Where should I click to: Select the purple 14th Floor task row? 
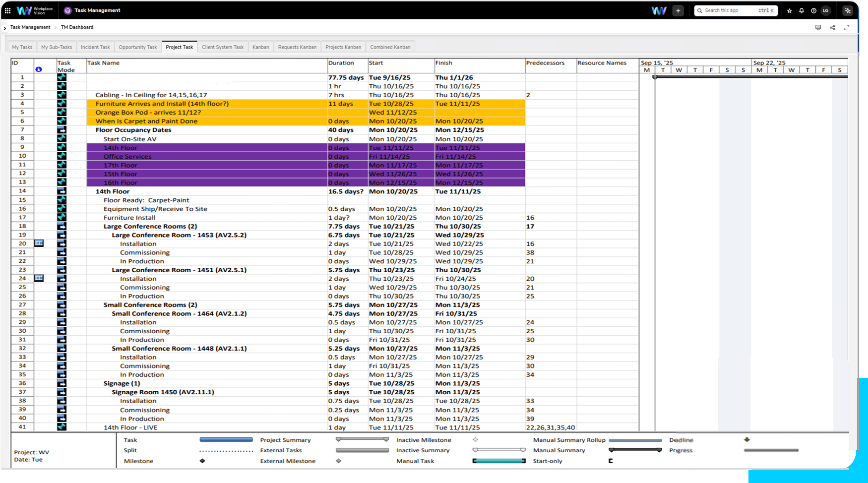tap(121, 148)
